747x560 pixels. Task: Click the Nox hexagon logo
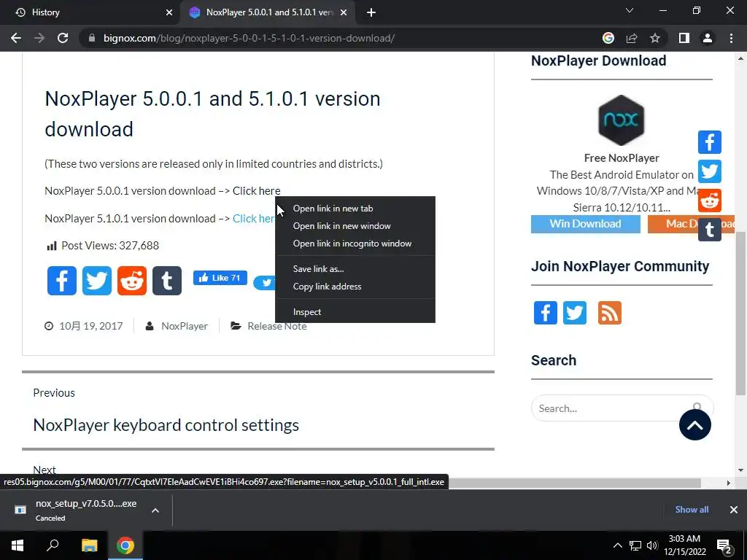tap(622, 120)
